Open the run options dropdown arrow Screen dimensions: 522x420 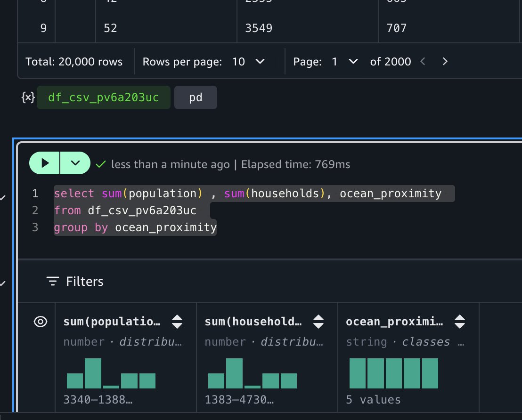tap(75, 163)
